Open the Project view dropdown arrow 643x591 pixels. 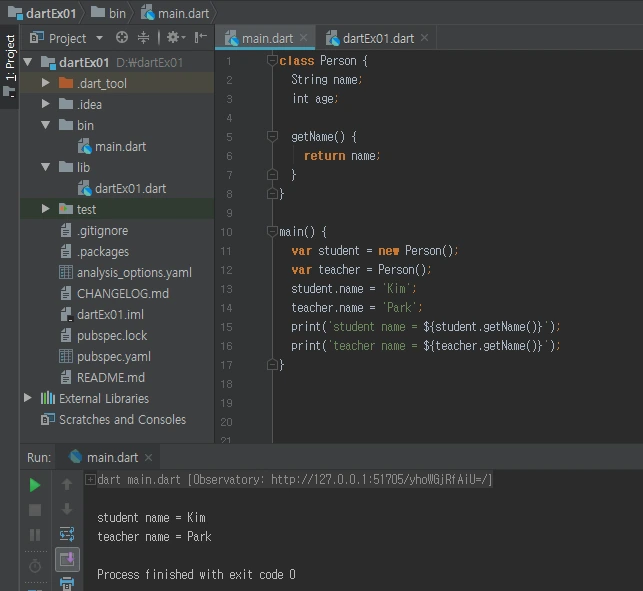click(99, 38)
